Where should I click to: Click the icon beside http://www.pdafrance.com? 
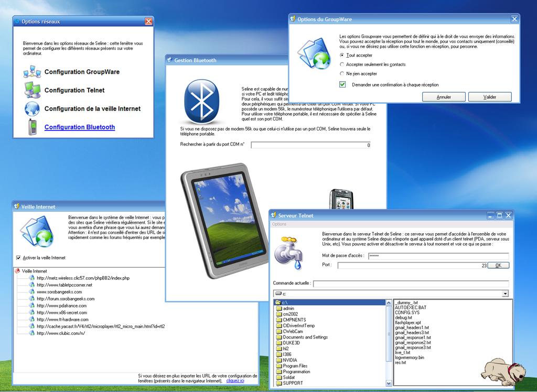(32, 306)
